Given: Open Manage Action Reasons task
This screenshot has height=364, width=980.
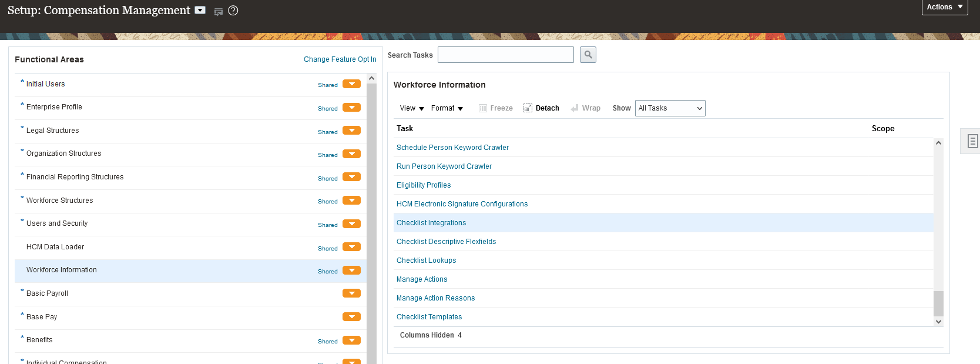Looking at the screenshot, I should pyautogui.click(x=435, y=298).
